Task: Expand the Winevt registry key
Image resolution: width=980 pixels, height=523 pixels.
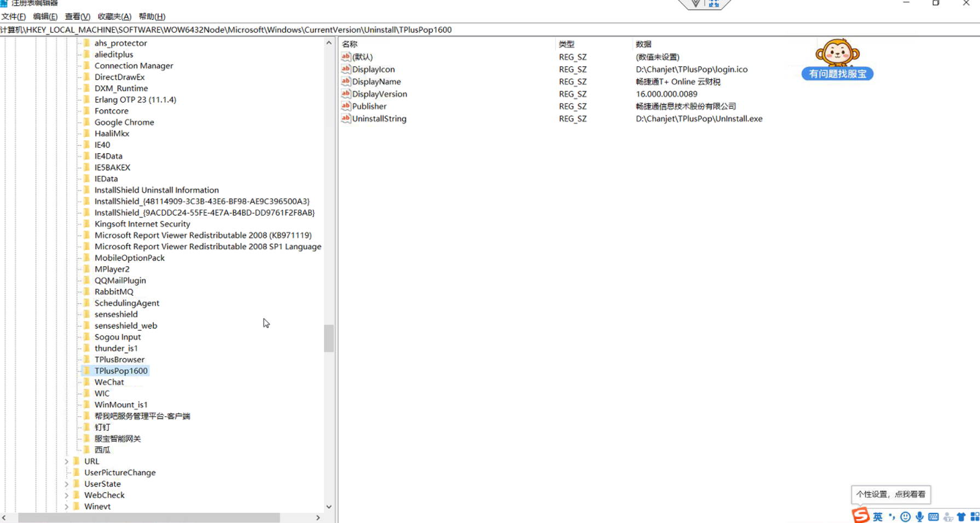Action: coord(67,507)
